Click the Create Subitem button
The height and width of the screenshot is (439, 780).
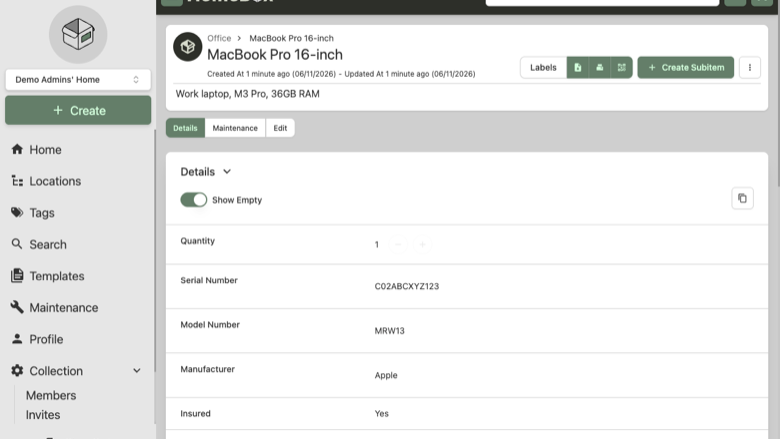pyautogui.click(x=685, y=68)
